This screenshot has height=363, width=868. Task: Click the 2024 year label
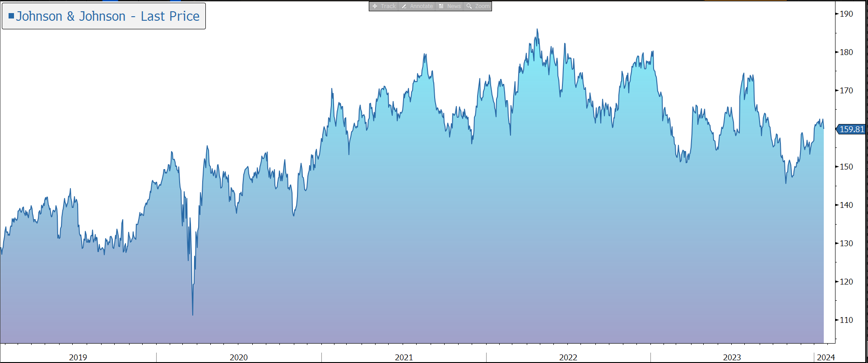[826, 358]
